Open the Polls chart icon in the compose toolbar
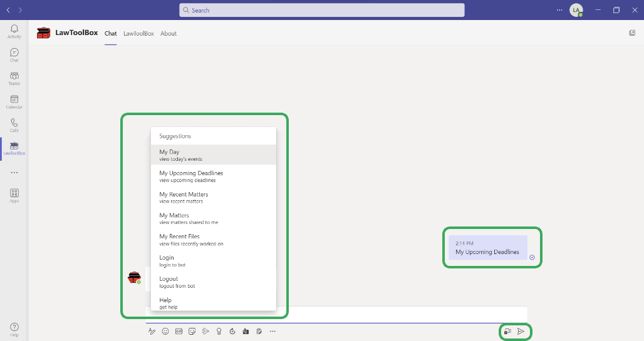644x341 pixels. [246, 332]
